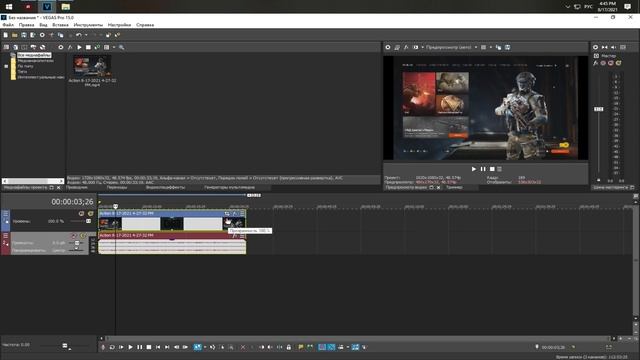The height and width of the screenshot is (360, 640).
Task: Open Master FX icon in Master Bus panel
Action: pos(596,63)
